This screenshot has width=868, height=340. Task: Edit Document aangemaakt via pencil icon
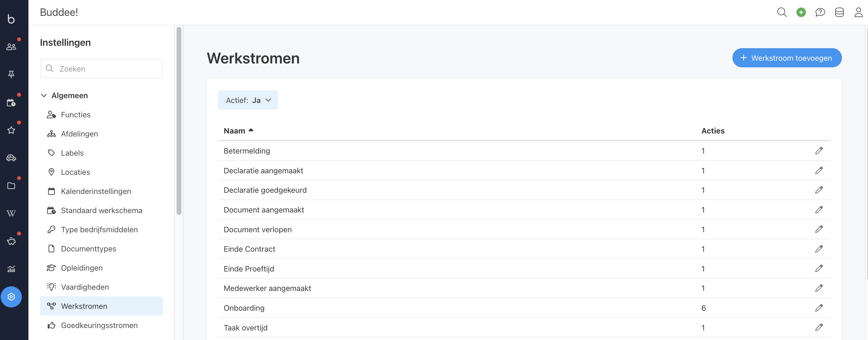[819, 210]
